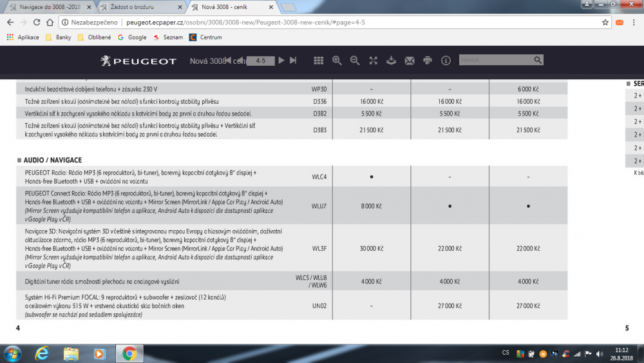
Task: Download the brochure PDF
Action: pyautogui.click(x=391, y=61)
